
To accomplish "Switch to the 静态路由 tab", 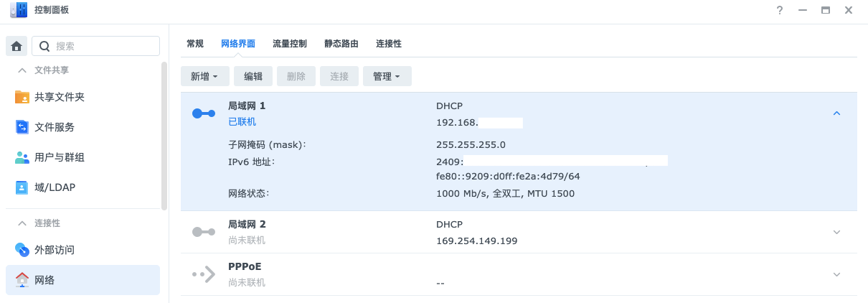I will pyautogui.click(x=341, y=44).
